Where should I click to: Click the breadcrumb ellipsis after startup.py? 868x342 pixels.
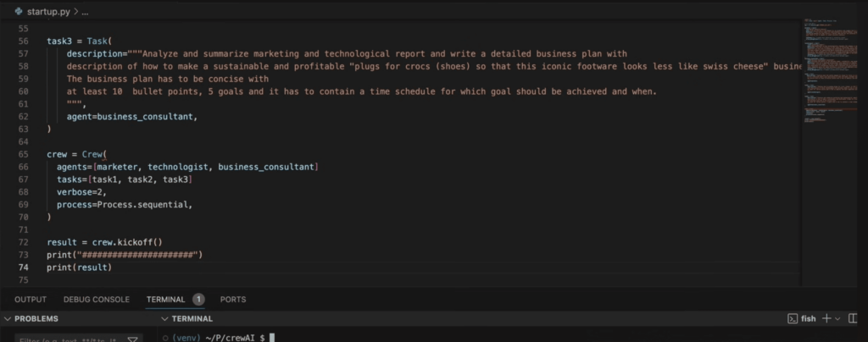point(85,12)
